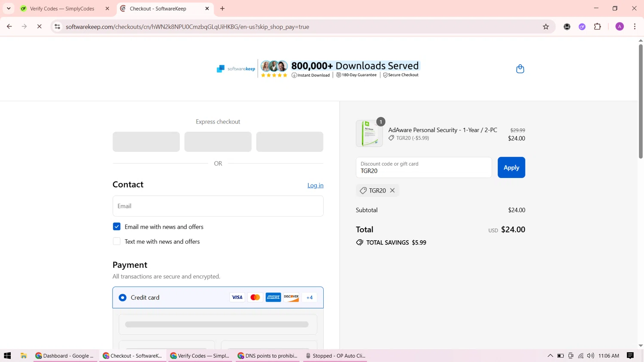Open a new browser tab
Viewport: 644px width, 362px height.
coord(222,9)
